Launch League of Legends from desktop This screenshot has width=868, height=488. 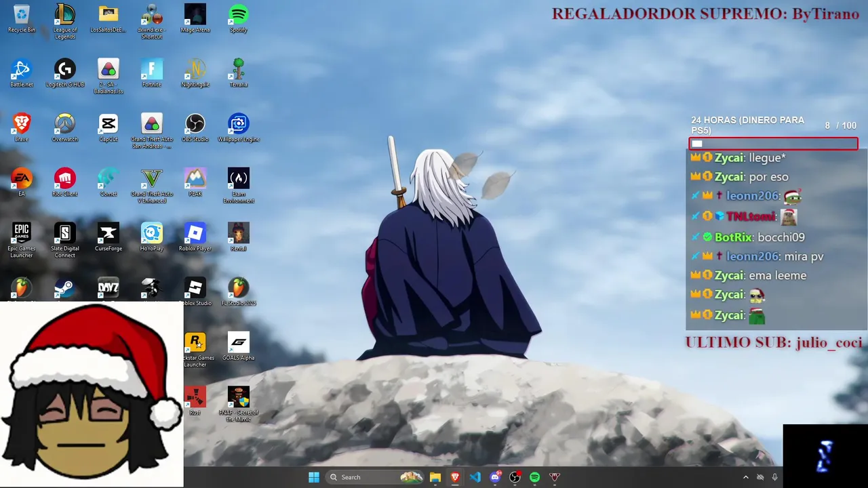pyautogui.click(x=65, y=21)
